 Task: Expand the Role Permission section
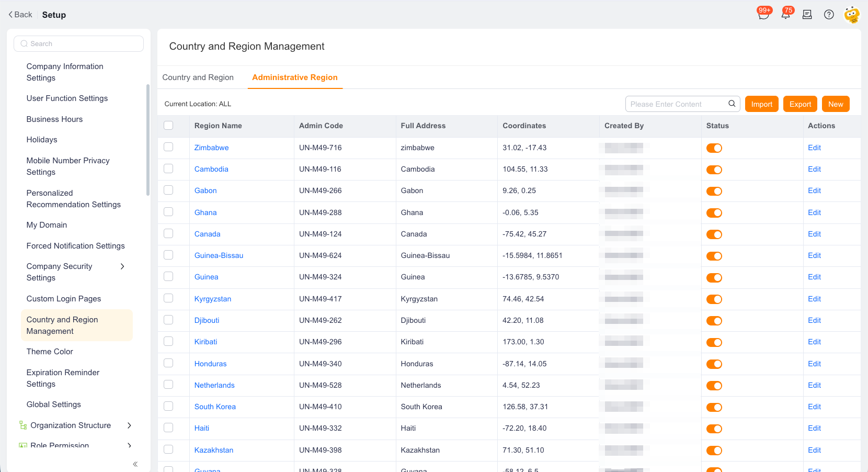coord(129,445)
